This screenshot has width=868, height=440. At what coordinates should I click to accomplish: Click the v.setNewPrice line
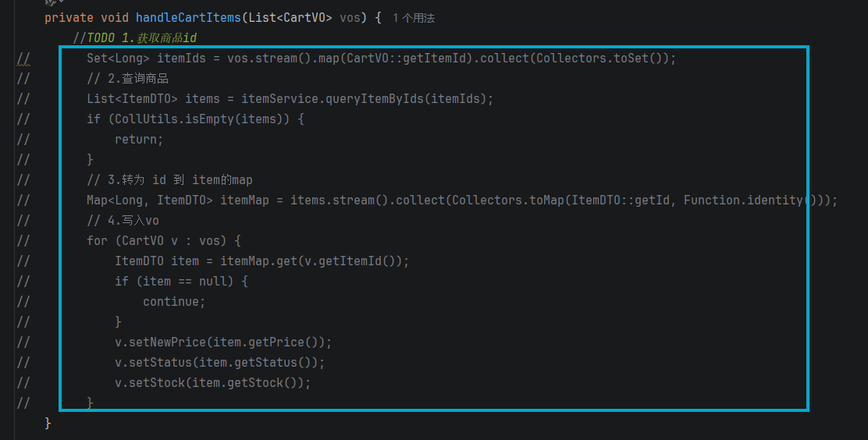point(223,342)
